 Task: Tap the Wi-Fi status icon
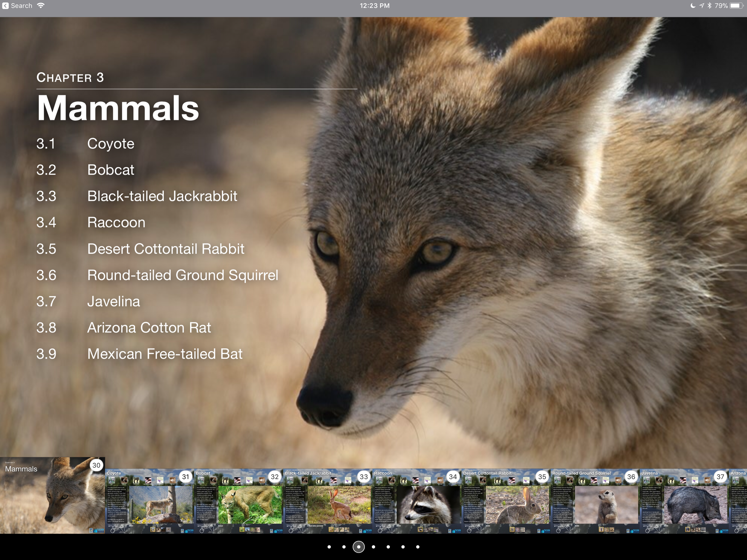[x=41, y=6]
